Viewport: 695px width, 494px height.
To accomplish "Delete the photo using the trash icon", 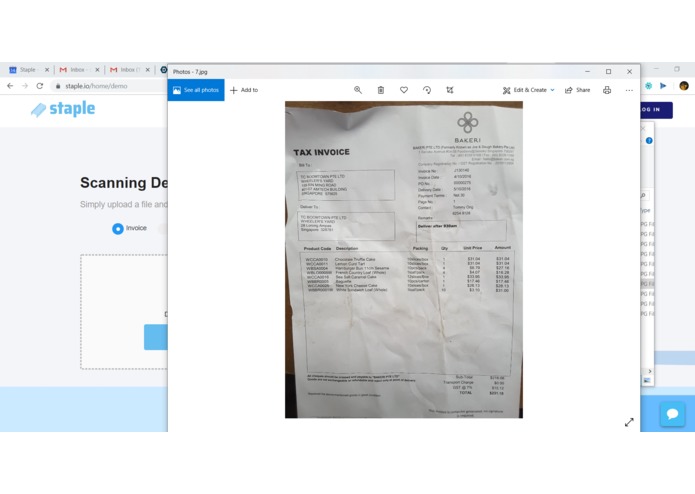I will [381, 90].
